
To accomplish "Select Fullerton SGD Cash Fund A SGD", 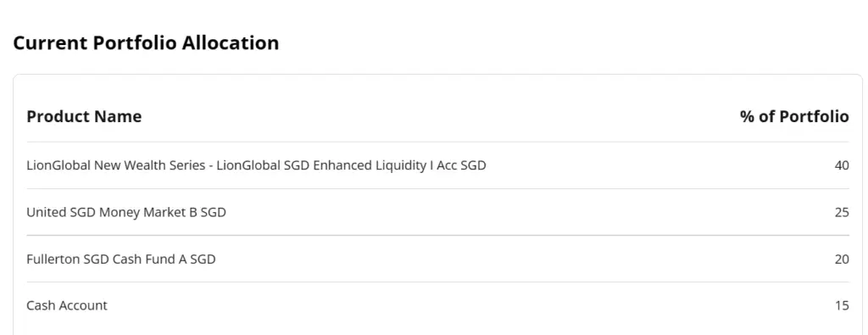I will [120, 259].
